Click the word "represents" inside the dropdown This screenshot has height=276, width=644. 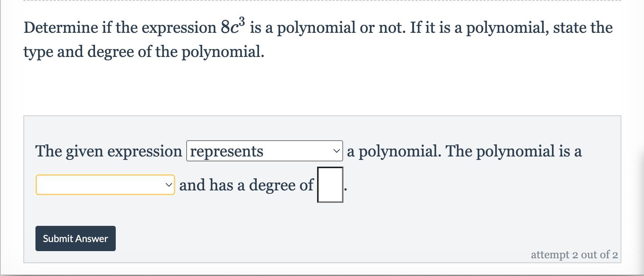pyautogui.click(x=227, y=151)
